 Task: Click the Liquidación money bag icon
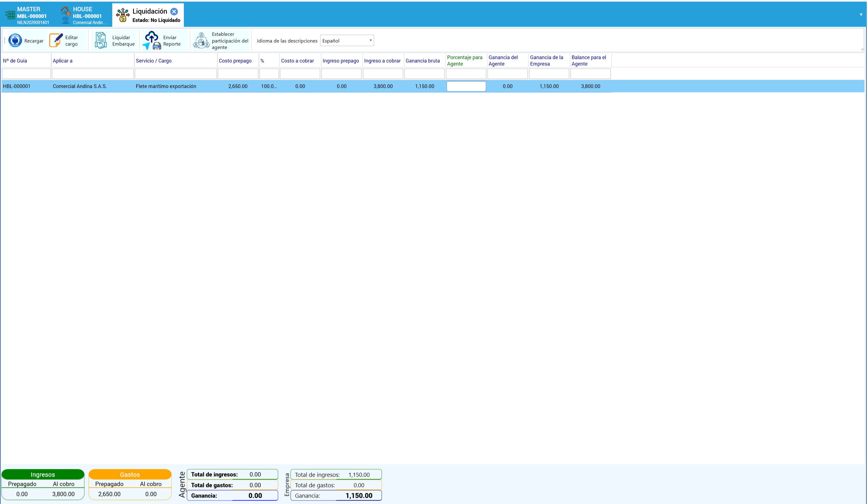pos(123,15)
